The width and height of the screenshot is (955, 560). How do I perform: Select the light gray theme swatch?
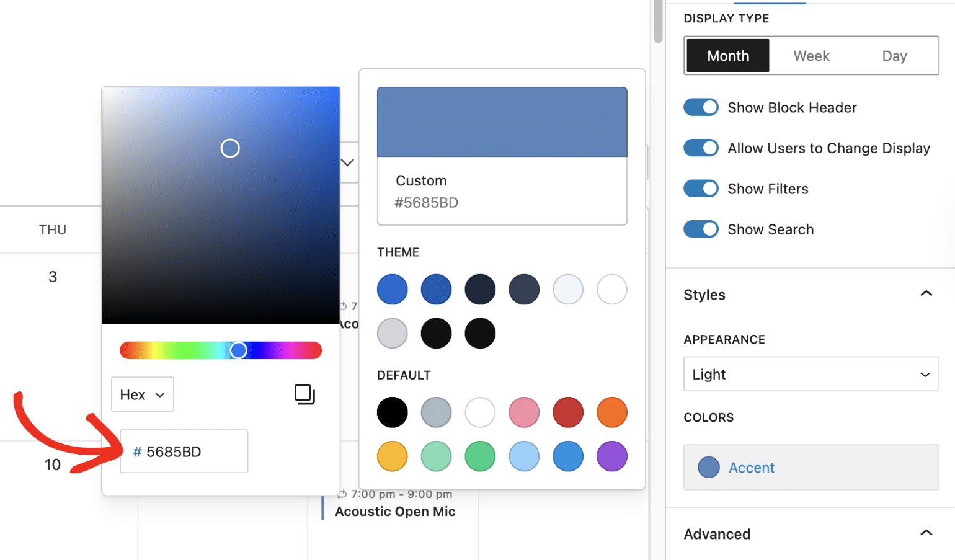click(x=393, y=334)
